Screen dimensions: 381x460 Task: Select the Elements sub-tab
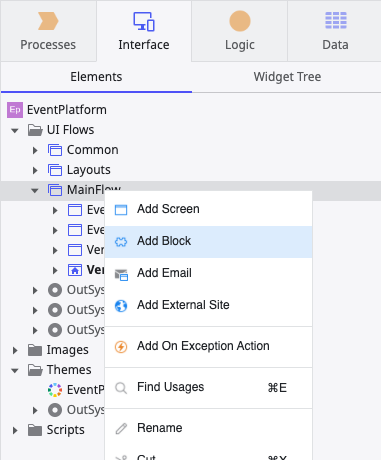(96, 77)
